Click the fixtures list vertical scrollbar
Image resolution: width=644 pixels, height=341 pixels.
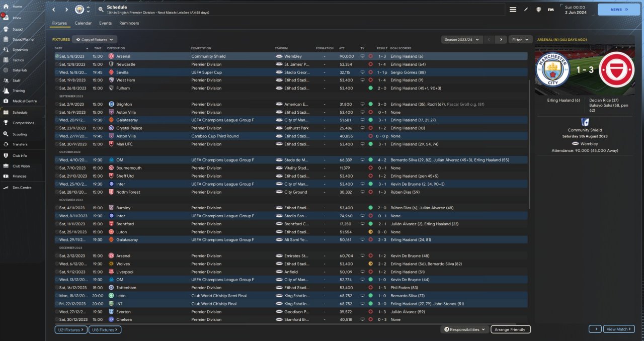click(x=530, y=144)
